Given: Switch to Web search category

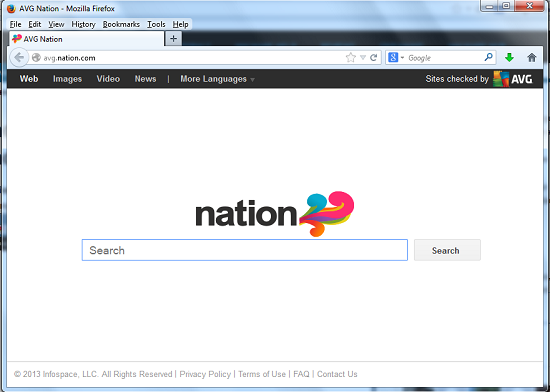Looking at the screenshot, I should (29, 79).
